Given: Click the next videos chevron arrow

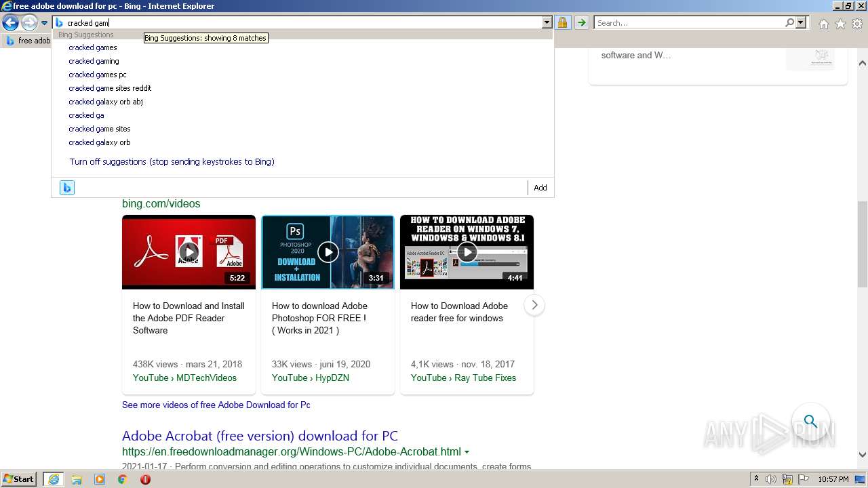Looking at the screenshot, I should point(534,305).
